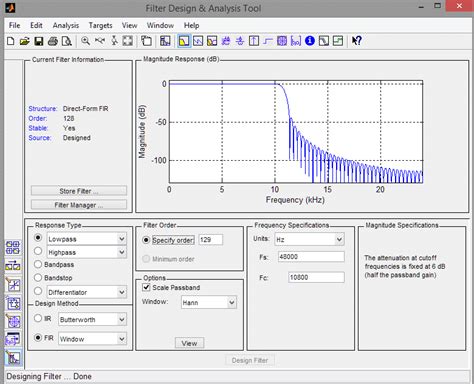The image size is (474, 384).
Task: Select the Design Filter sidebar panel icon
Action: pos(13,358)
